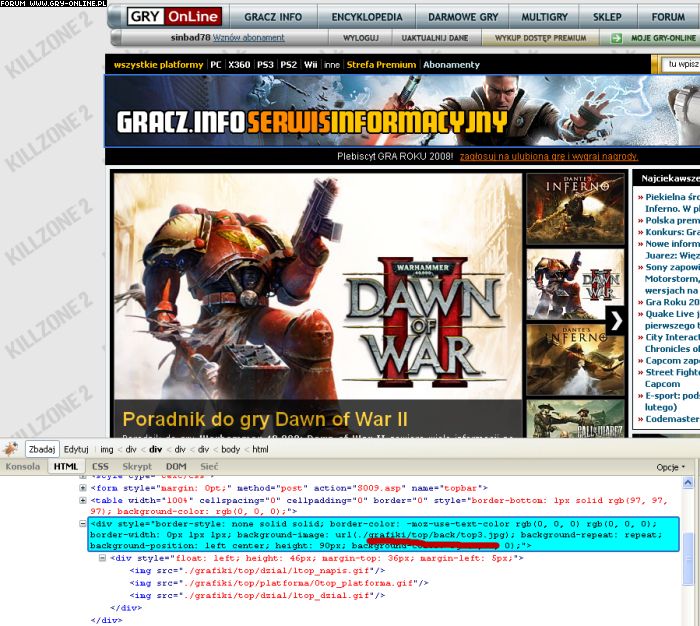The width and height of the screenshot is (700, 626).
Task: Click WYKUP DOSTĘP PREMIUM button
Action: pyautogui.click(x=540, y=38)
